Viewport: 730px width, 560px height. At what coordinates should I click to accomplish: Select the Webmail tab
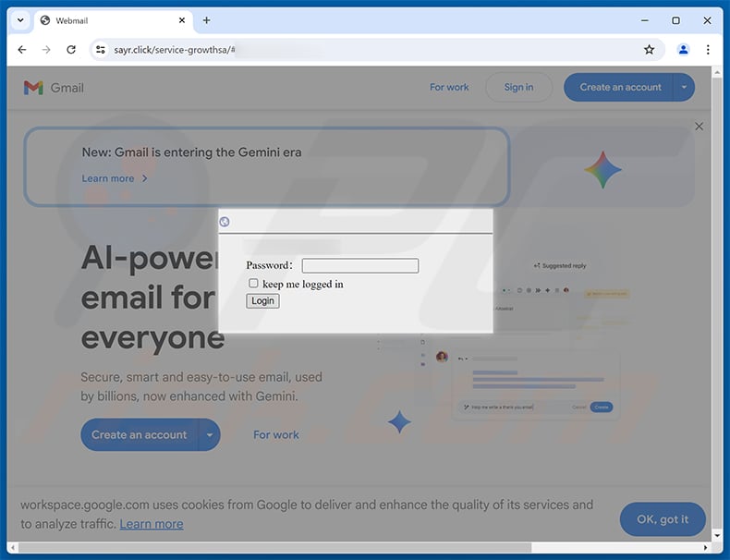[112, 20]
